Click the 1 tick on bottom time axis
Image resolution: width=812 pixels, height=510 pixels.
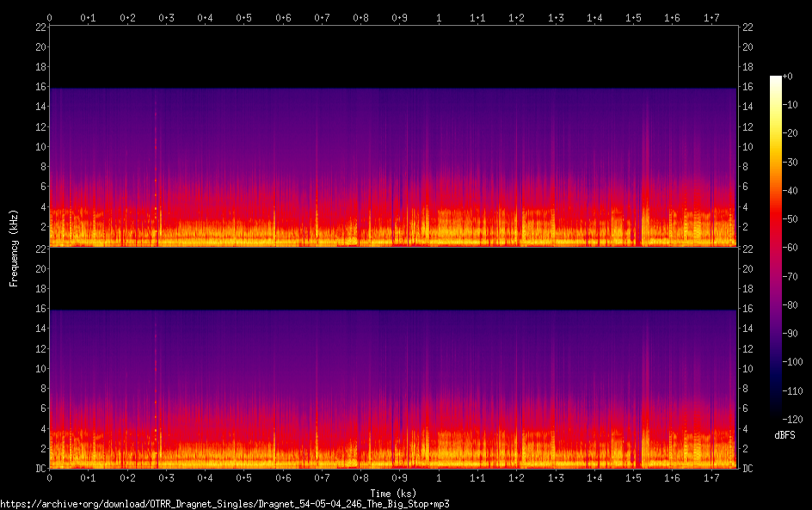coord(439,477)
